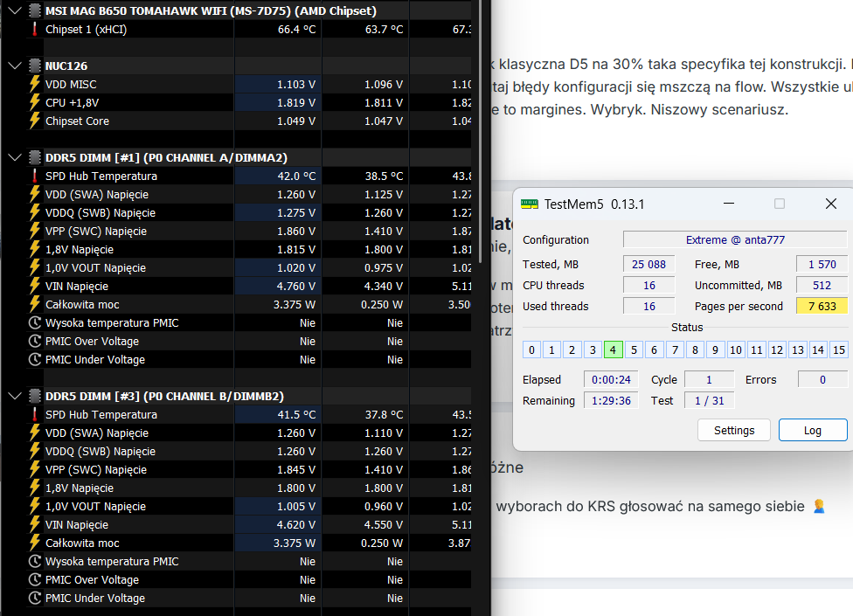
Task: Click lightning icon of DIMM #1 VPP (SWC) Napięcie
Action: coord(35,231)
